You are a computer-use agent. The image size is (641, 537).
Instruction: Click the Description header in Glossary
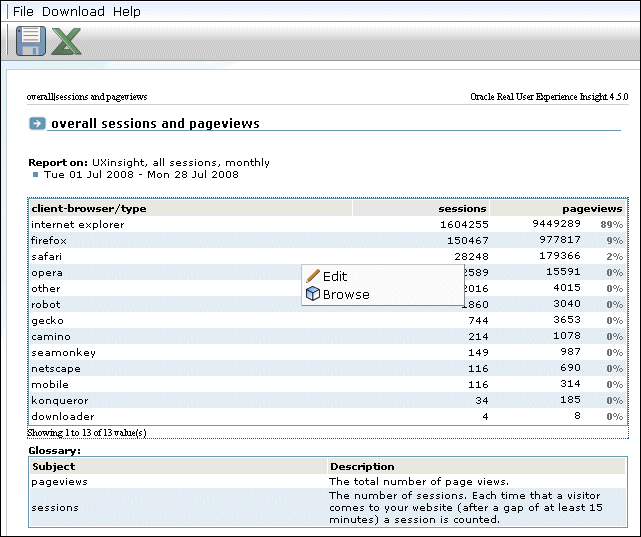pyautogui.click(x=477, y=466)
